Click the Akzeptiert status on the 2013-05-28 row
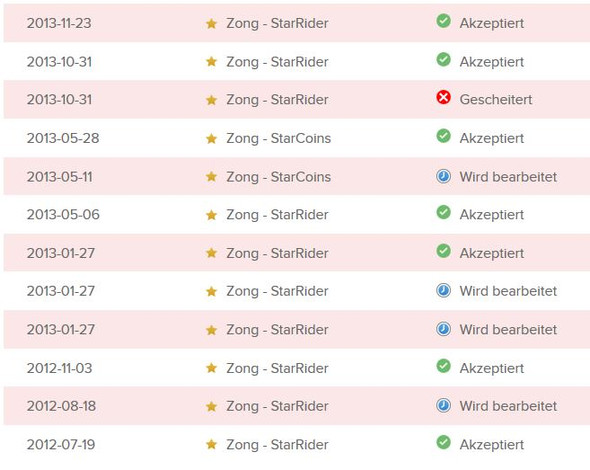The width and height of the screenshot is (590, 470). 491,138
